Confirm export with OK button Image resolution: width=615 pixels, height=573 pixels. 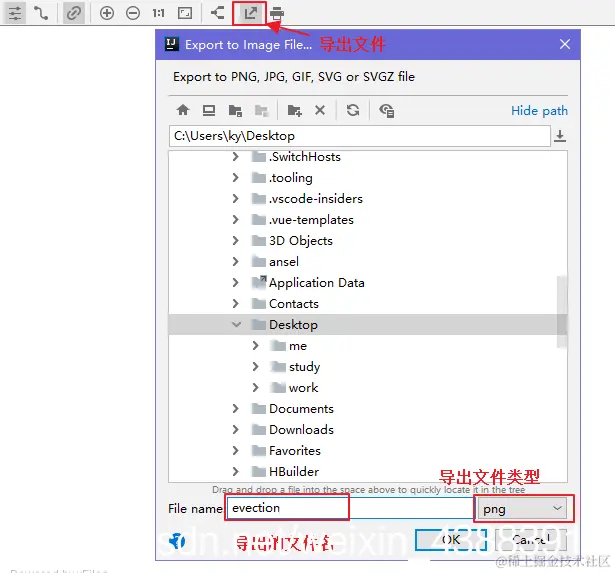(x=451, y=540)
